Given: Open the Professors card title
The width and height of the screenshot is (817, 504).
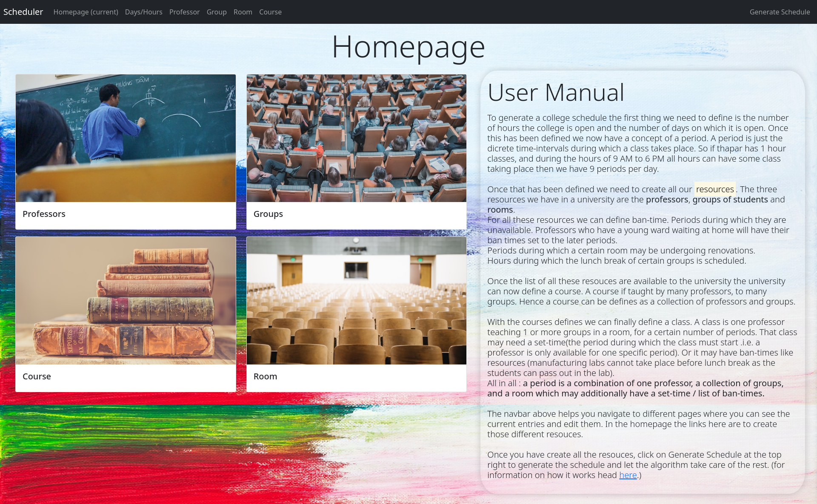Looking at the screenshot, I should pyautogui.click(x=44, y=214).
